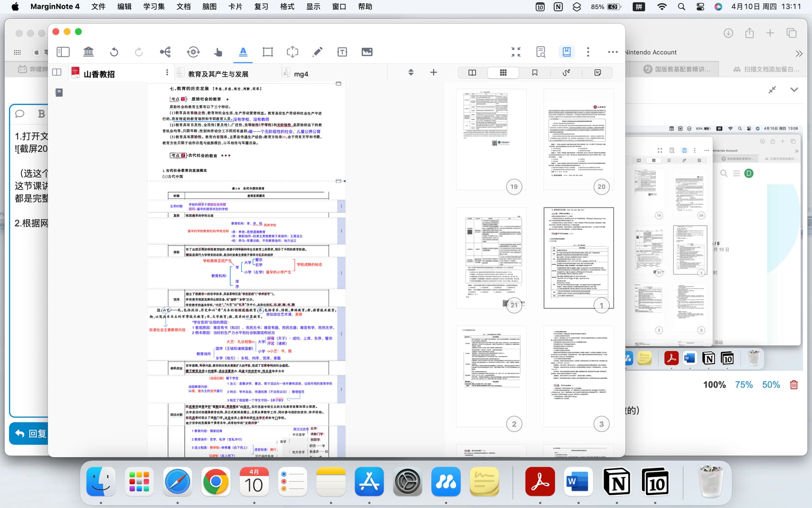Open the 复习 menu

point(261,7)
